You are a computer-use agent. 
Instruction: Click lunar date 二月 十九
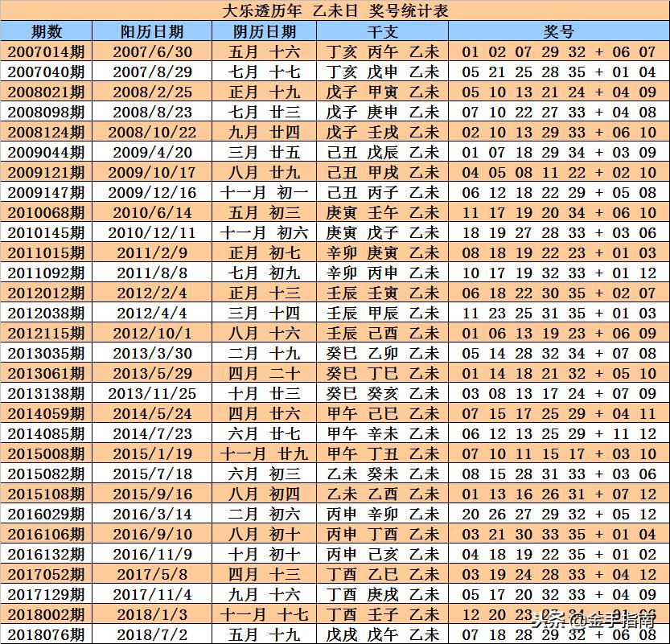264,353
